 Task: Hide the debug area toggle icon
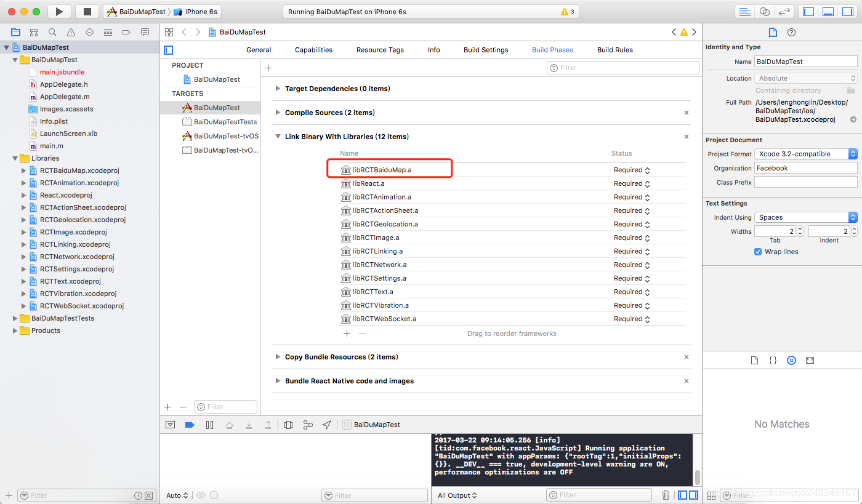[171, 425]
